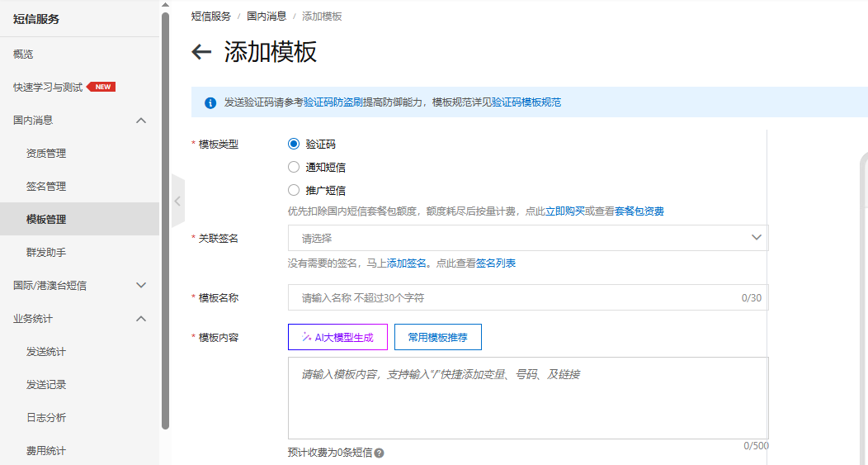Click the blue info icon in the notice banner
Image resolution: width=868 pixels, height=465 pixels.
click(210, 102)
